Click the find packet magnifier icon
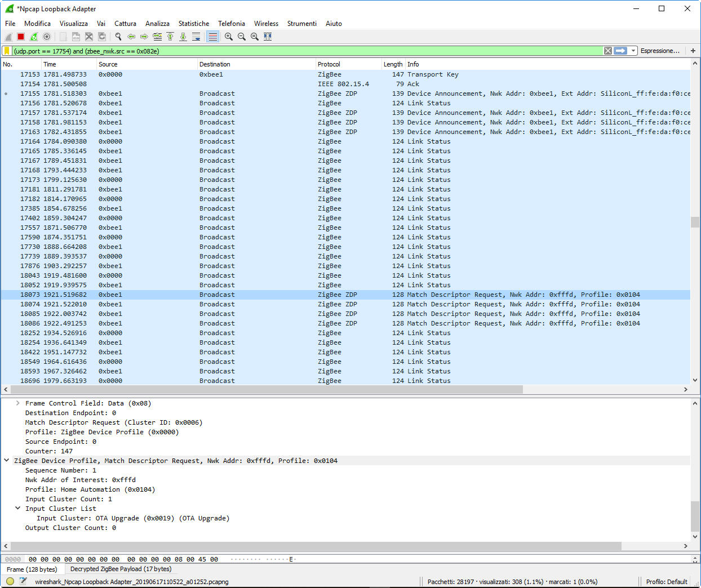The width and height of the screenshot is (701, 588). (x=118, y=37)
